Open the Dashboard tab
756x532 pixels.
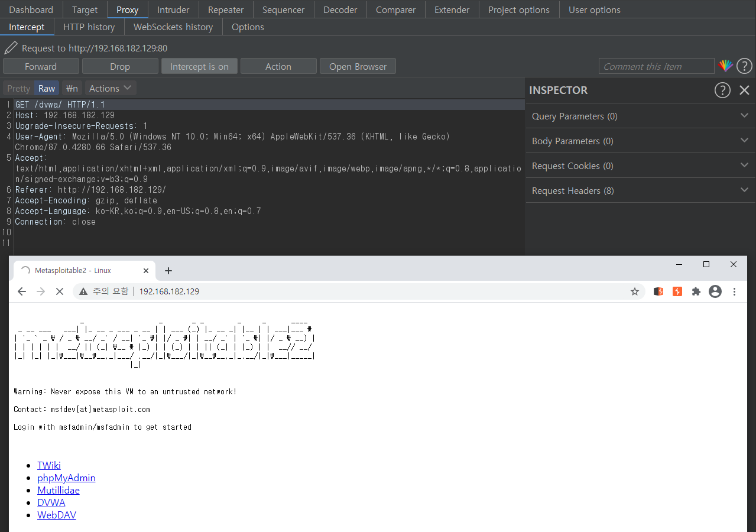click(x=31, y=9)
